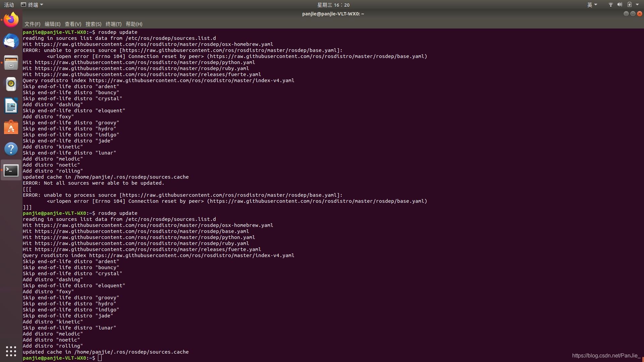The width and height of the screenshot is (644, 362).
Task: Expand the system menu arrow
Action: (637, 5)
